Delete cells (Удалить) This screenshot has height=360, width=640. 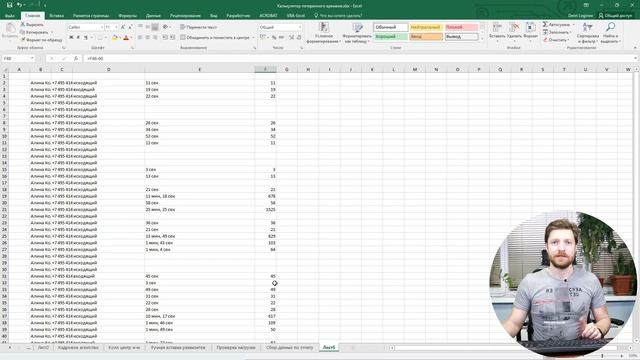click(514, 31)
